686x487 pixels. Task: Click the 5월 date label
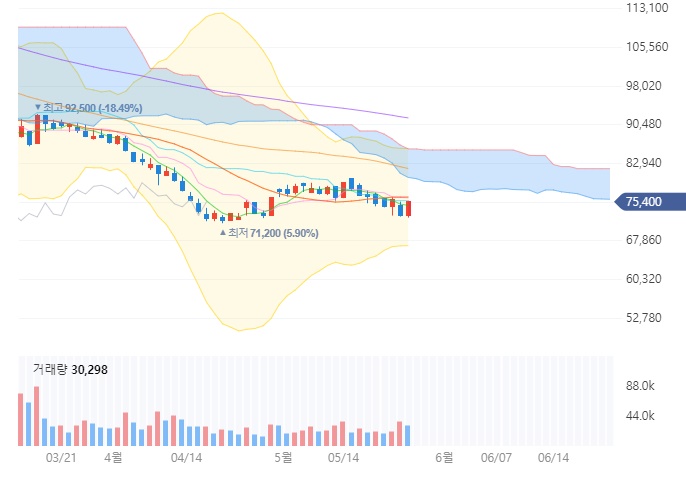tap(283, 458)
